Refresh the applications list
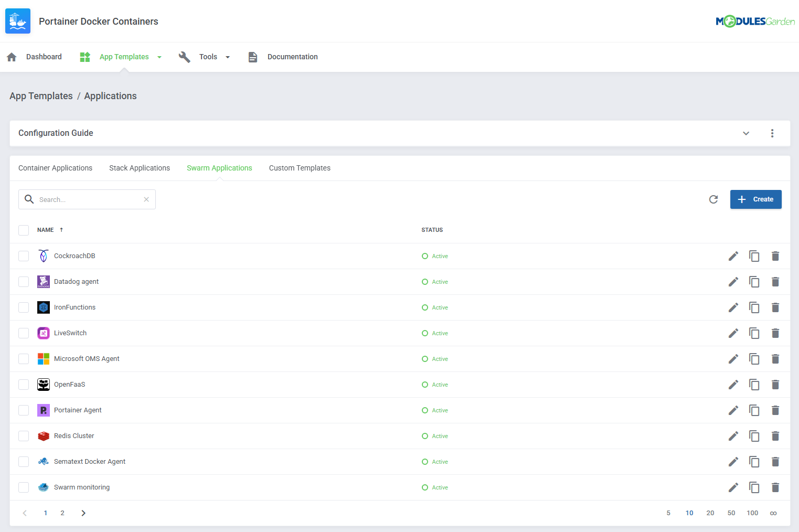The image size is (799, 532). coord(713,199)
